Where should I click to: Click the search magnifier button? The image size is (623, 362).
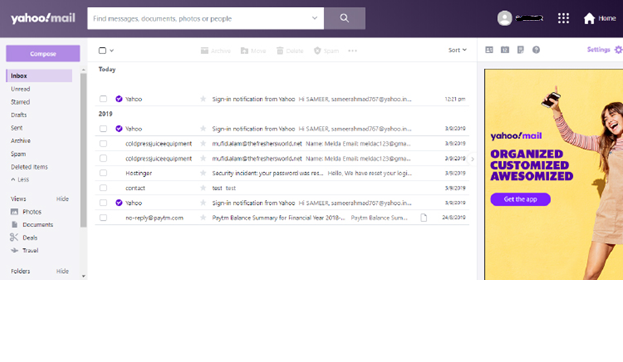344,18
